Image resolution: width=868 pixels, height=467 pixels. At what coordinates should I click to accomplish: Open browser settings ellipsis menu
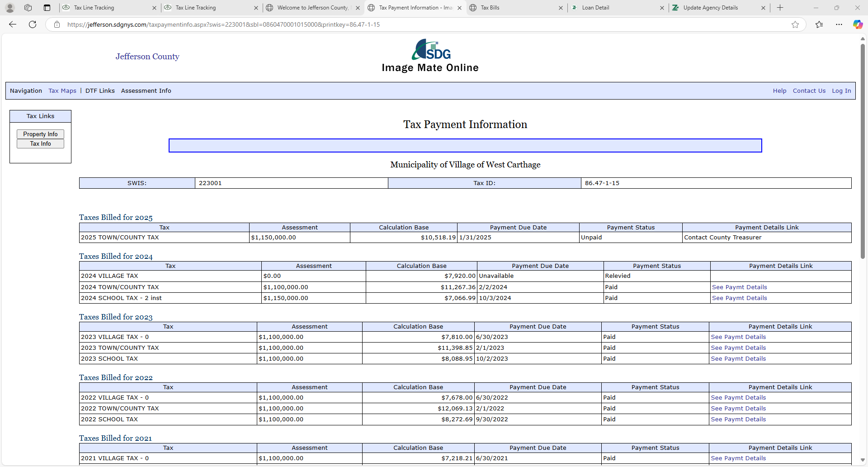point(839,24)
